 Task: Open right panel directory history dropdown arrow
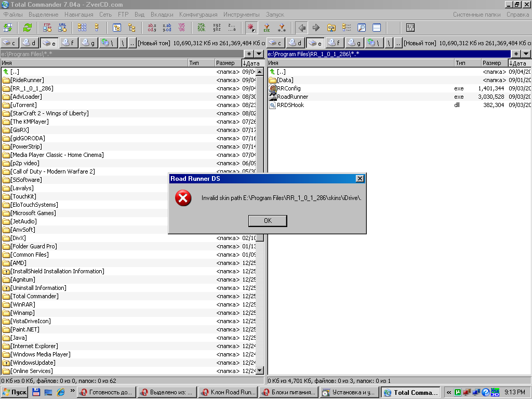[x=526, y=54]
